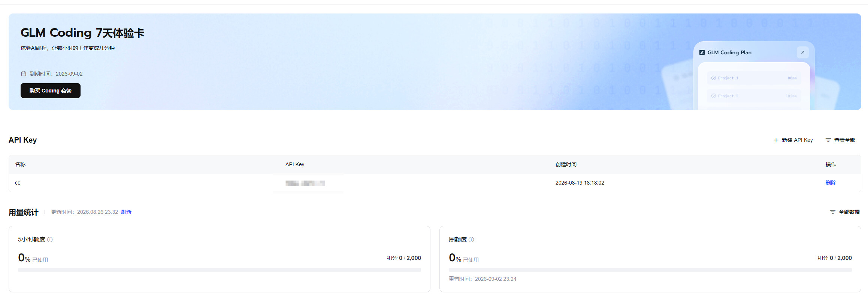The image size is (868, 298).
Task: Click the API Key column header
Action: (x=295, y=164)
